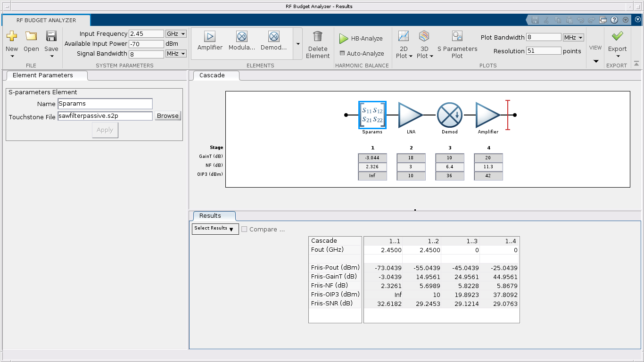Expand the Select Results dropdown
Image resolution: width=644 pixels, height=362 pixels.
click(x=215, y=229)
